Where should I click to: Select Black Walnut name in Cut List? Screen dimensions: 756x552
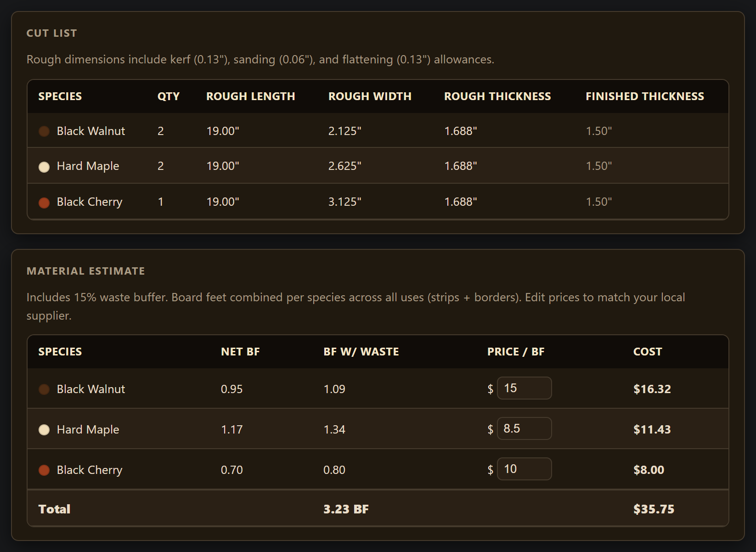click(91, 131)
